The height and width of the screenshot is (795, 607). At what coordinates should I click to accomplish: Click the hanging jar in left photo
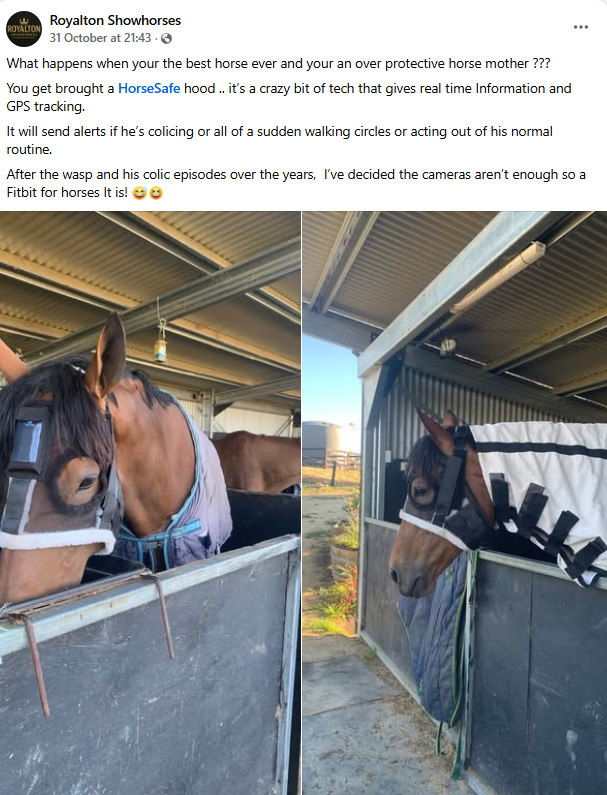pos(161,350)
